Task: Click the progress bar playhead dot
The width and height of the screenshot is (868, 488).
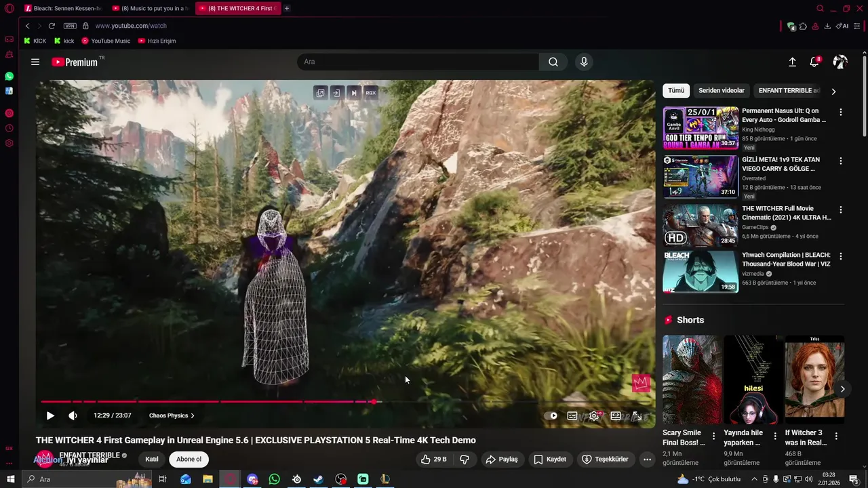Action: coord(374,402)
